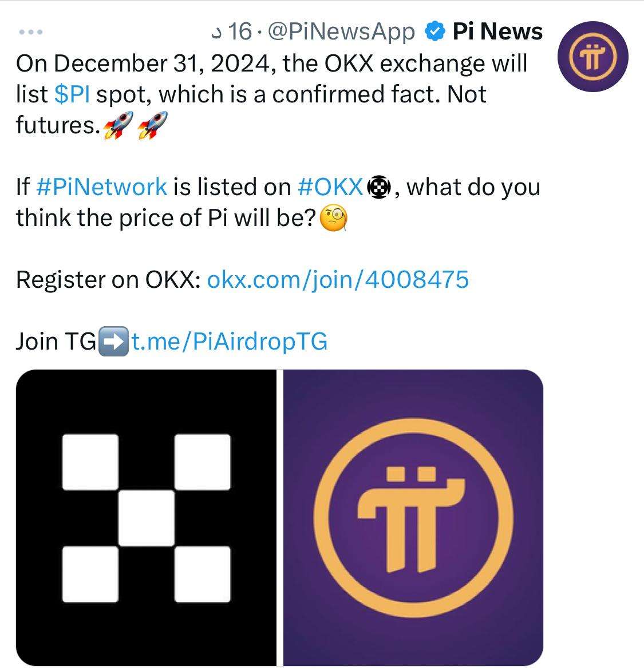Open the $PI cashtag
Screen dimensions: 644x670
72,94
